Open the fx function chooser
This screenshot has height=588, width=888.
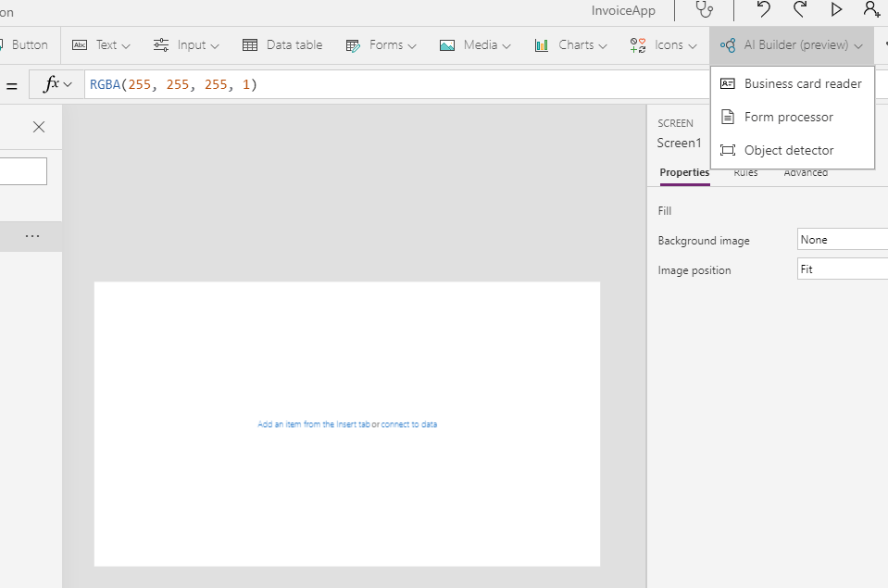[57, 84]
